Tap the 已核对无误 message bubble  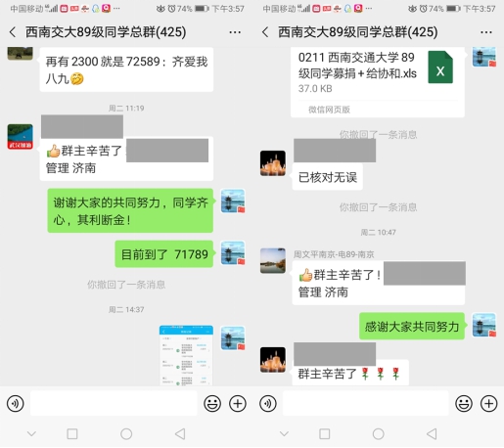(328, 177)
